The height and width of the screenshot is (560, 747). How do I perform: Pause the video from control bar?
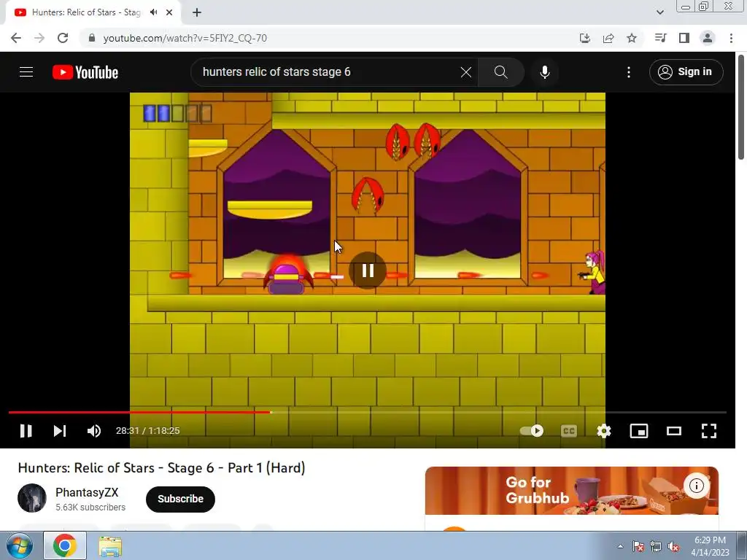click(26, 430)
